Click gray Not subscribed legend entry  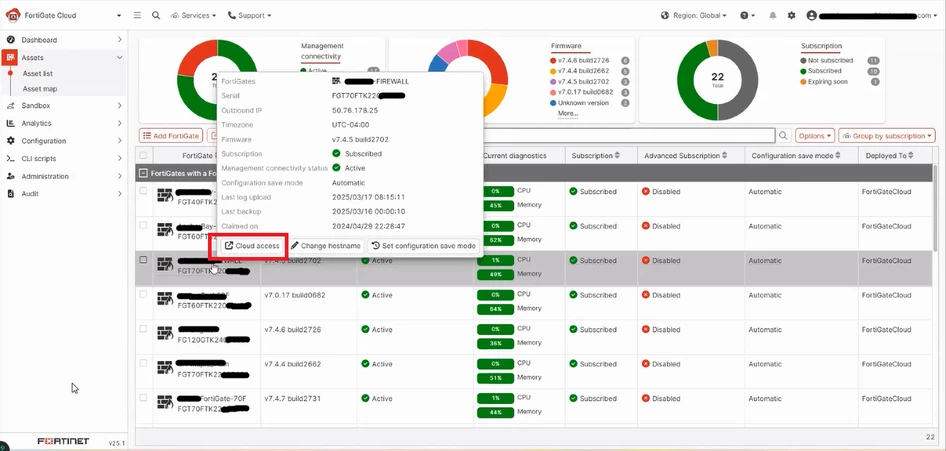[827, 60]
